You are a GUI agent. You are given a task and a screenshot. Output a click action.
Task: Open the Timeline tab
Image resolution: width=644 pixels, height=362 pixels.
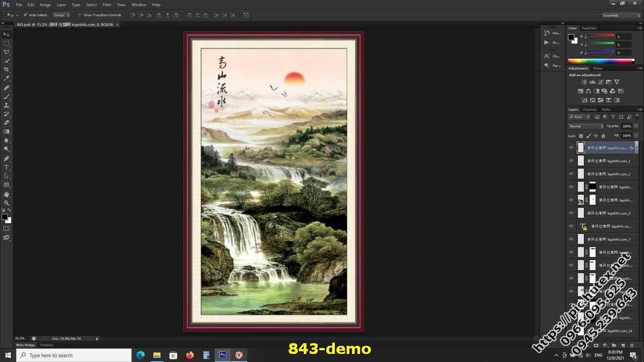(x=46, y=345)
